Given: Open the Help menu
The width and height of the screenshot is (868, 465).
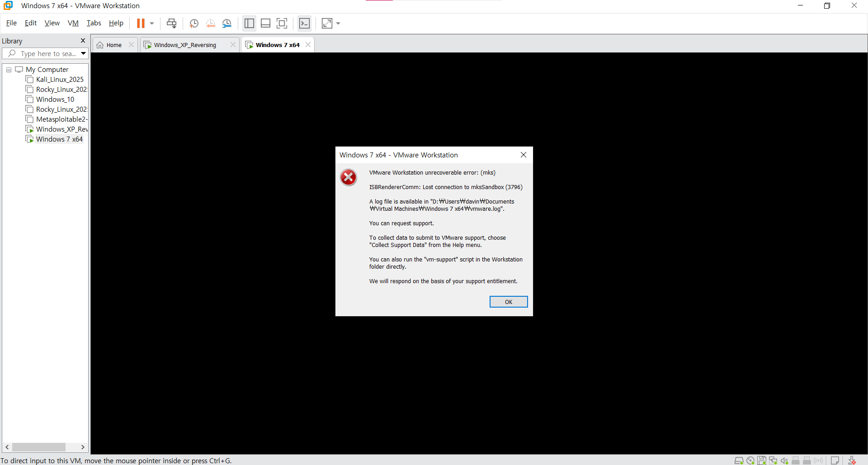Looking at the screenshot, I should tap(116, 23).
